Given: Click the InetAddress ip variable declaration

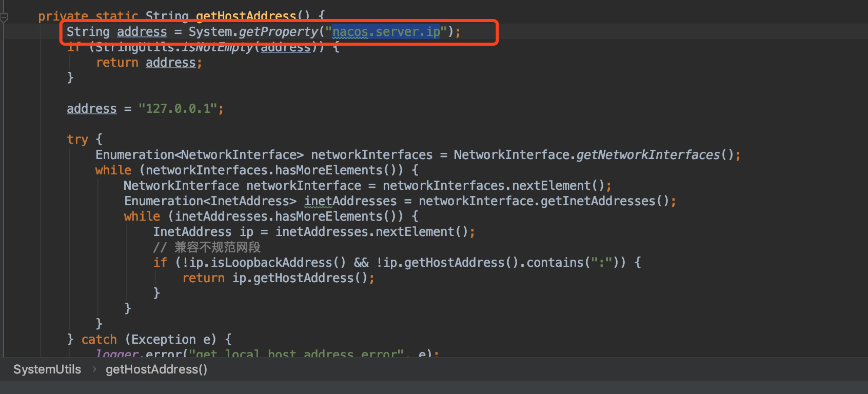Looking at the screenshot, I should click(x=203, y=232).
